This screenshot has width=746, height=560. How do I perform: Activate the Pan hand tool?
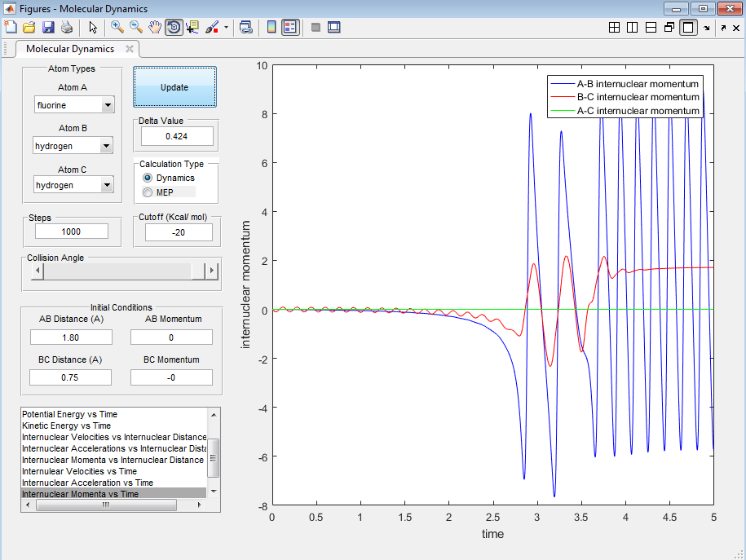[154, 27]
